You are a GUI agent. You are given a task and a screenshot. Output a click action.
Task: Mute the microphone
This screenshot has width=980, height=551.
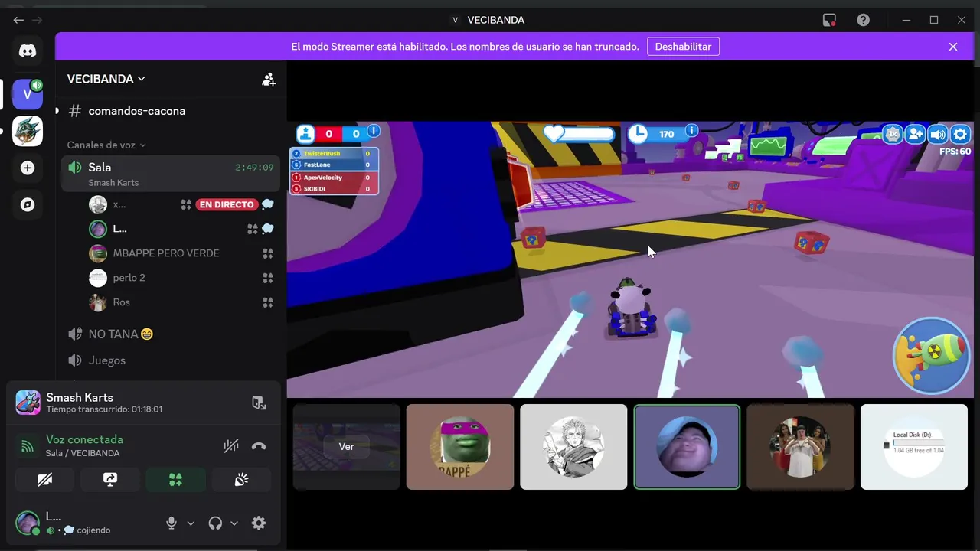[171, 523]
